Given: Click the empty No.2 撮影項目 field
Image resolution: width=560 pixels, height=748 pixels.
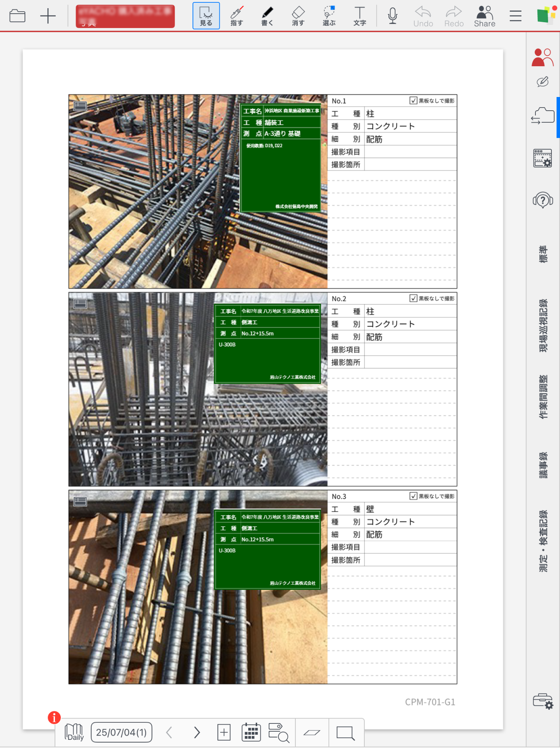Looking at the screenshot, I should coord(410,349).
